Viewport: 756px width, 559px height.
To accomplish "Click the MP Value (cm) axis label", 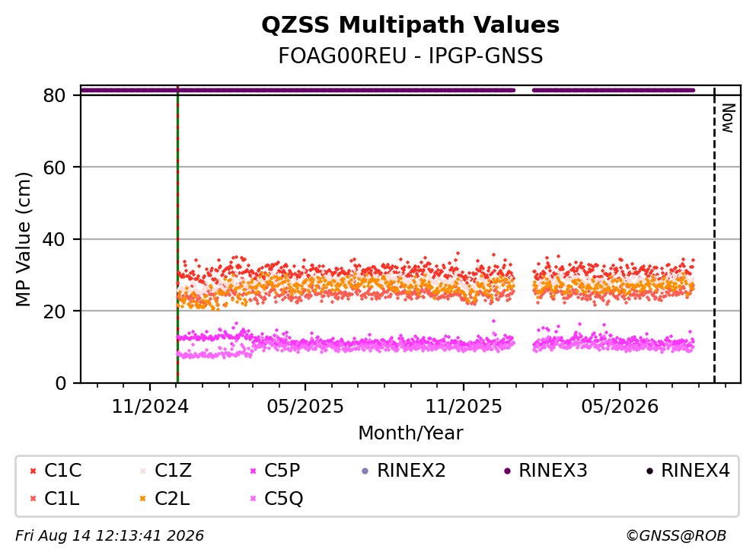I will click(x=23, y=239).
